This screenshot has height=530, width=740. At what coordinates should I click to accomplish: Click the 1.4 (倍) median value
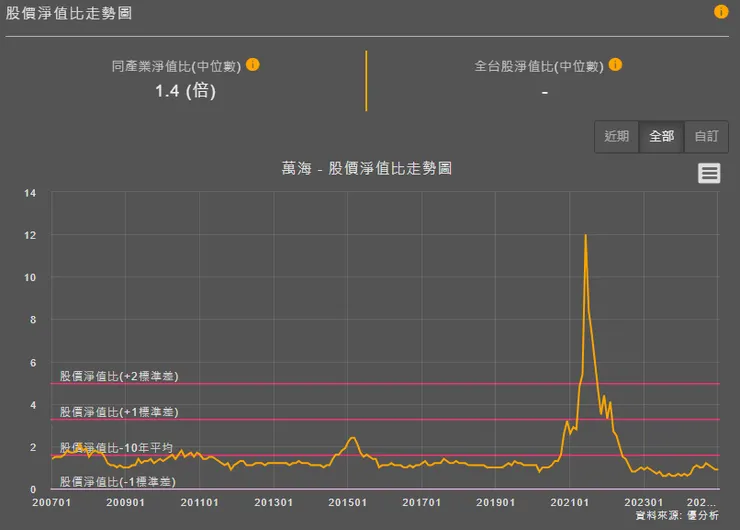point(185,91)
